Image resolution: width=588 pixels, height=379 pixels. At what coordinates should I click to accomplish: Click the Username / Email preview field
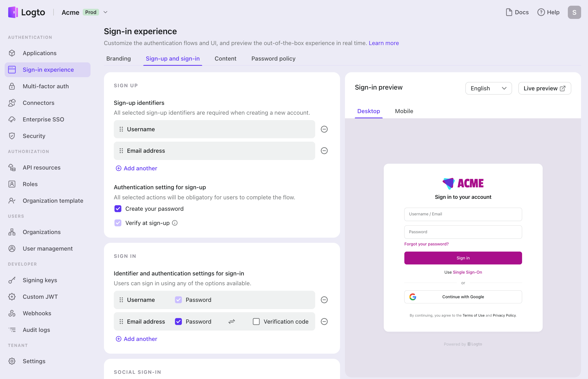tap(463, 214)
